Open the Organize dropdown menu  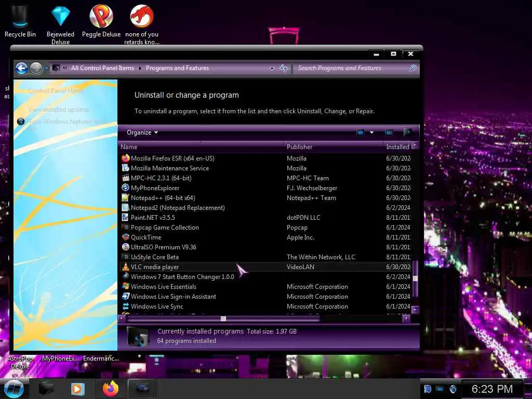tap(142, 132)
